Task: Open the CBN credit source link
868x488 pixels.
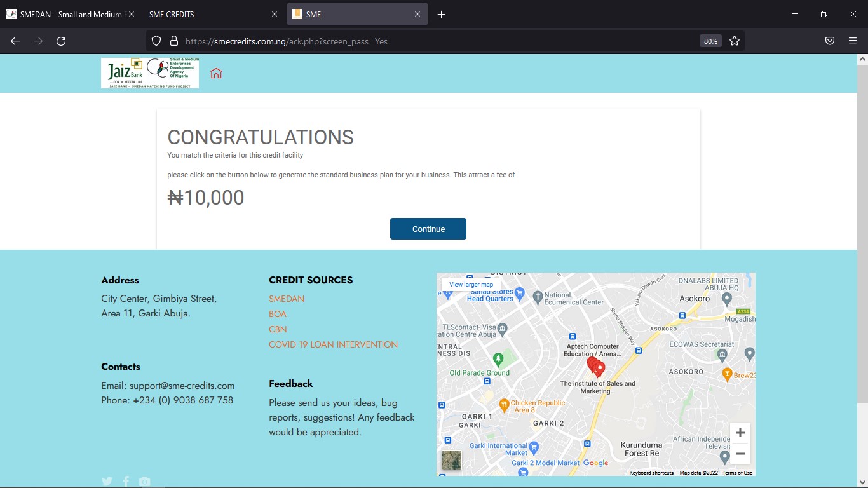Action: 278,329
